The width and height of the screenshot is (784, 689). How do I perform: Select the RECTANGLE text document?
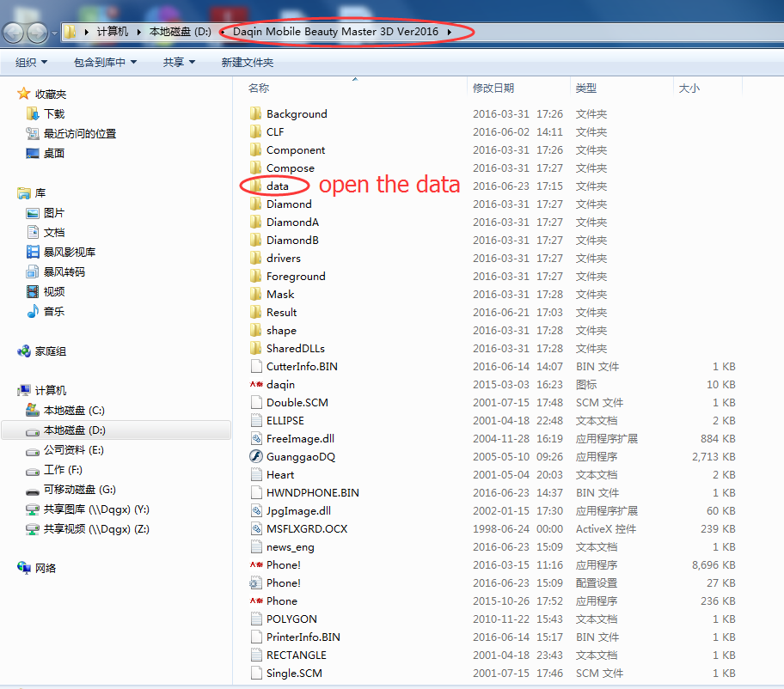click(x=296, y=655)
